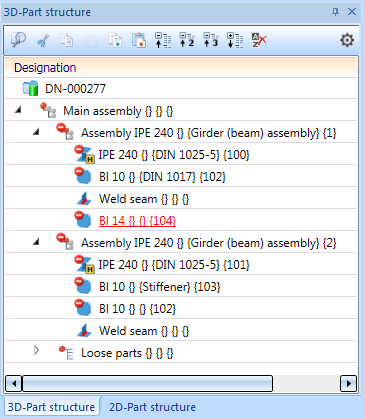The height and width of the screenshot is (419, 365).
Task: Switch to the 2D-Part structure tab
Action: (x=152, y=407)
